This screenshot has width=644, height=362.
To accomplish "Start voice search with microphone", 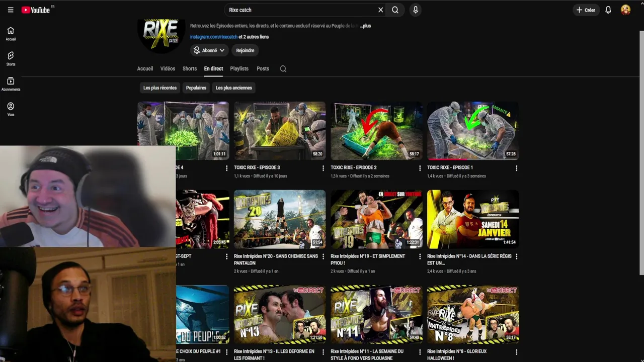I will click(416, 10).
